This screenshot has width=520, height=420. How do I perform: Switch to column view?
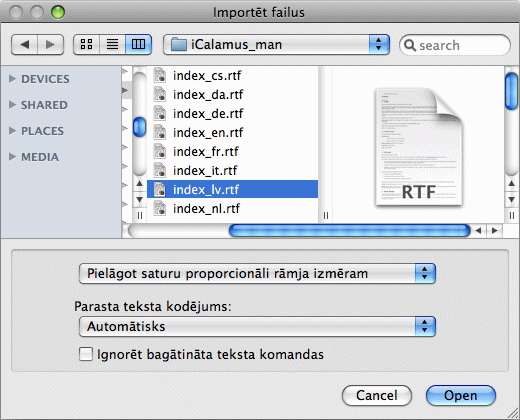click(x=138, y=44)
